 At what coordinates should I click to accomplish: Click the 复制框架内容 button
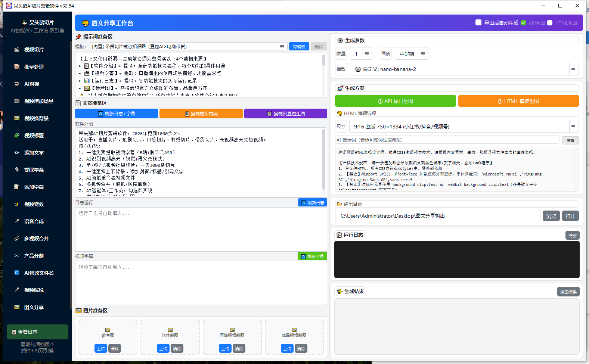[201, 113]
